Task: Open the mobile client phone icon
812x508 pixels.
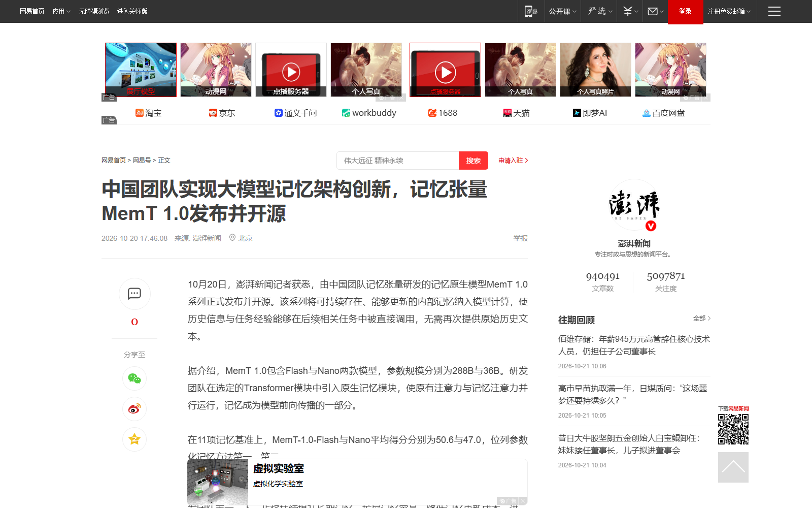Action: pos(531,11)
